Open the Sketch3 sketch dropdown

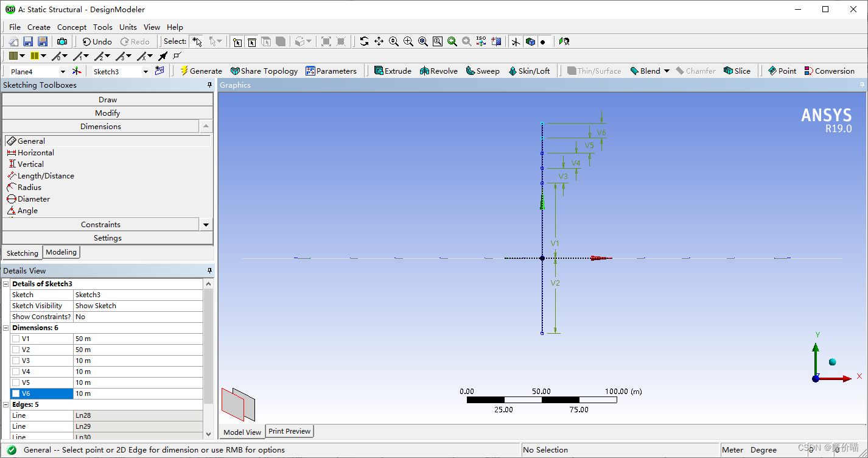(x=145, y=72)
